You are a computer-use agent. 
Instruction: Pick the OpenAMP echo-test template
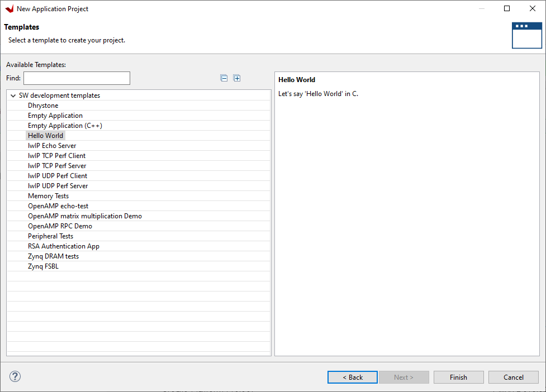coord(58,206)
